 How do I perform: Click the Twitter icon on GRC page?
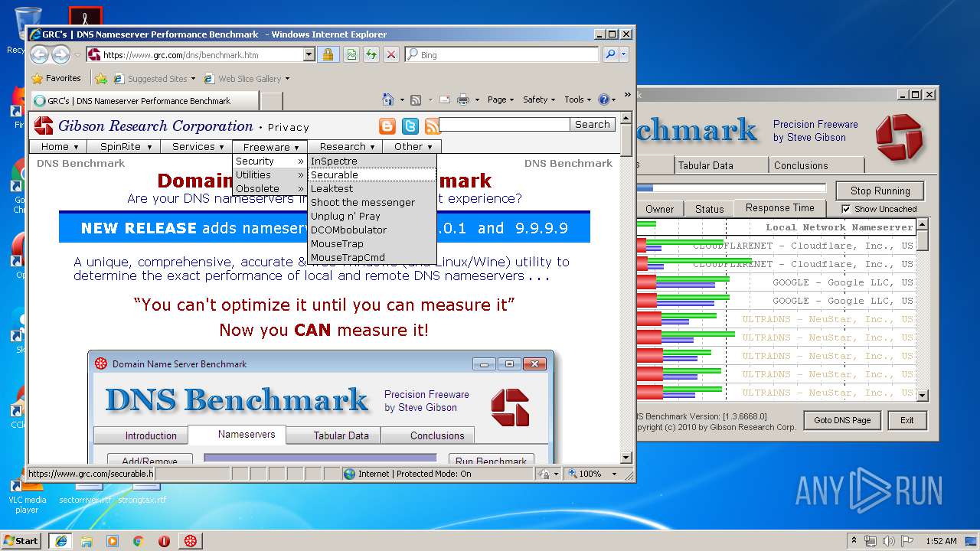point(410,126)
